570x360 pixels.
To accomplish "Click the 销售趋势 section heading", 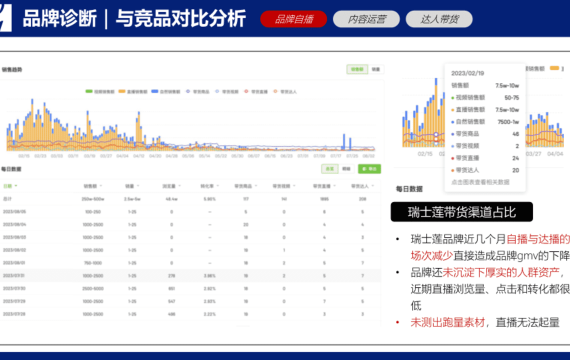I will (12, 69).
